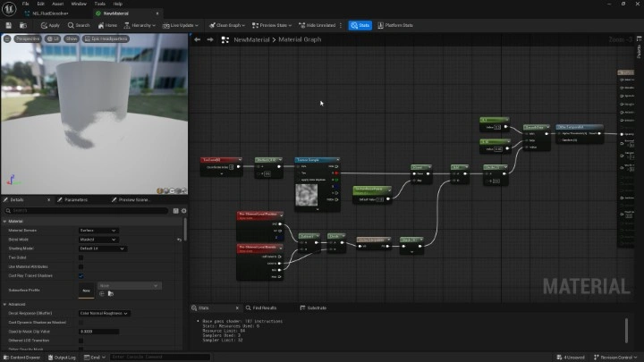The width and height of the screenshot is (644, 362).
Task: Navigate back in the material graph
Action: click(199, 39)
